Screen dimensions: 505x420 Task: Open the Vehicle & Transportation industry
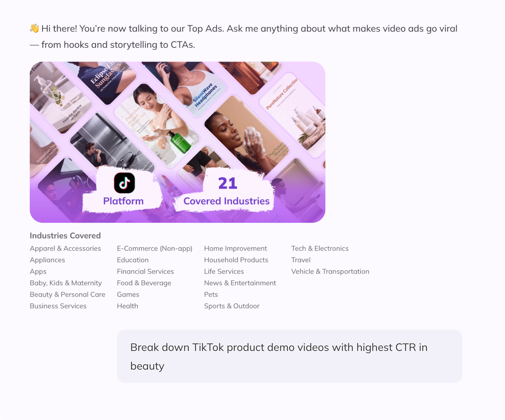(x=330, y=272)
